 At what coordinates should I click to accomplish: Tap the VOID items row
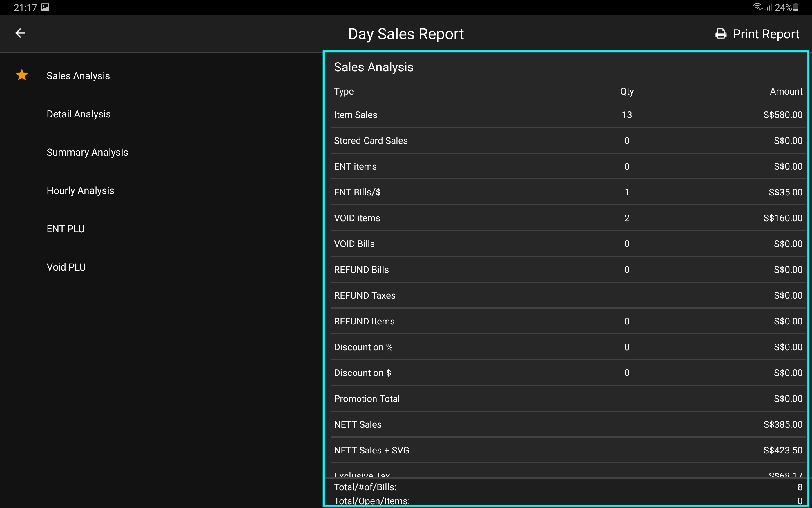pyautogui.click(x=568, y=218)
